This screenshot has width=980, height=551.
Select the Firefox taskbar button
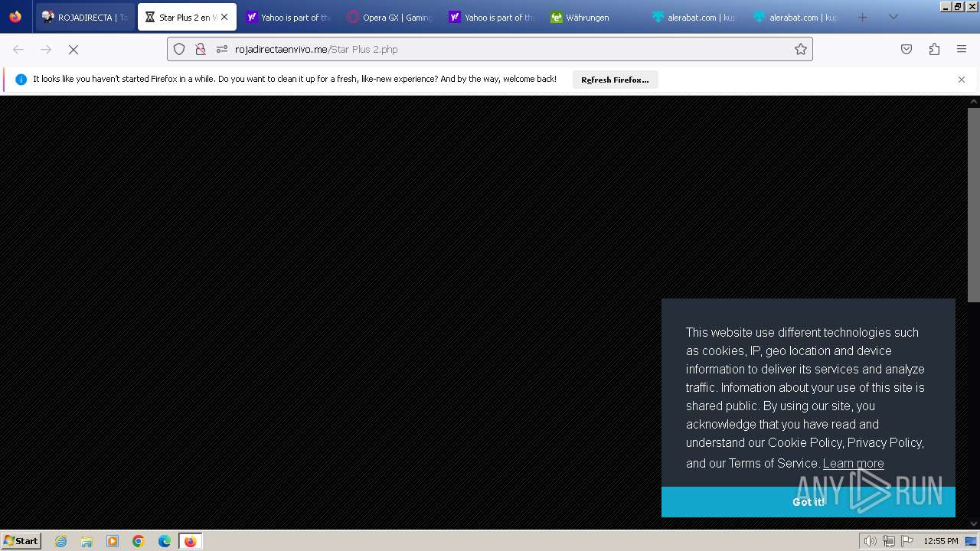click(190, 541)
